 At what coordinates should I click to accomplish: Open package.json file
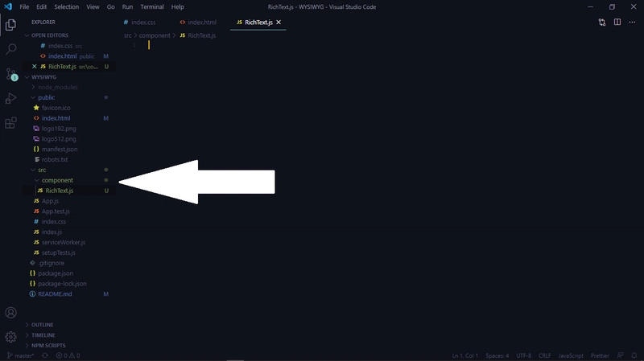pos(56,273)
